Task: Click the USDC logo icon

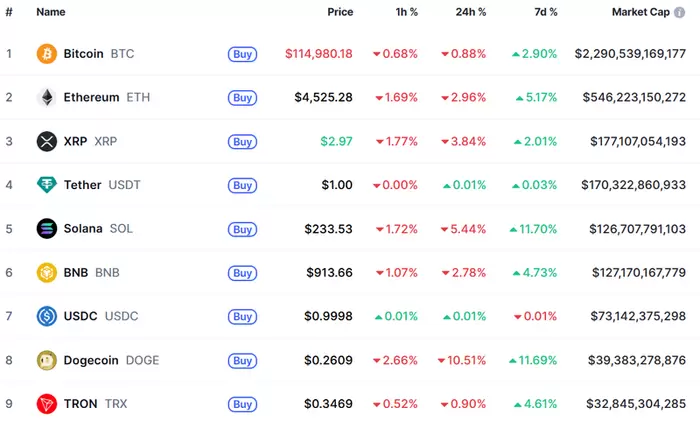Action: click(46, 316)
